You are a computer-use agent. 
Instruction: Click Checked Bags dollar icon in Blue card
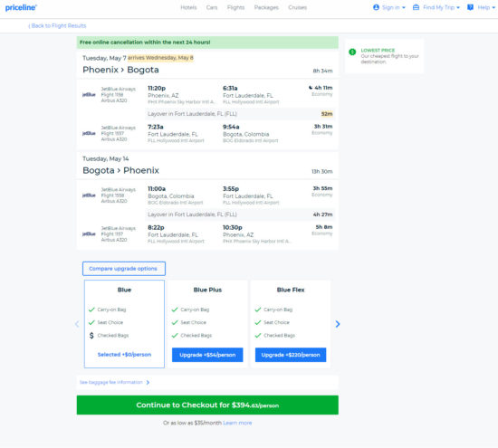tap(91, 335)
